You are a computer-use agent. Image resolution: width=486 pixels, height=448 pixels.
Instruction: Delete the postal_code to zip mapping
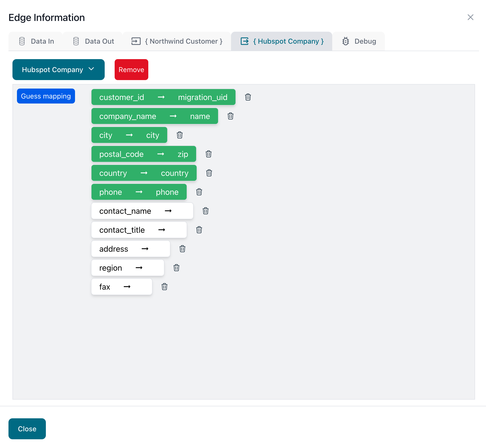pos(208,154)
